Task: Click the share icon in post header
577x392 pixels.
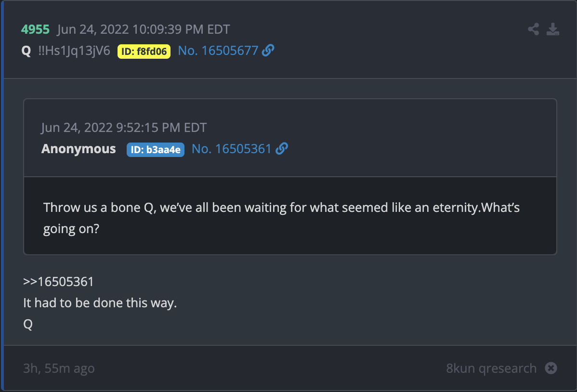Action: [x=533, y=29]
